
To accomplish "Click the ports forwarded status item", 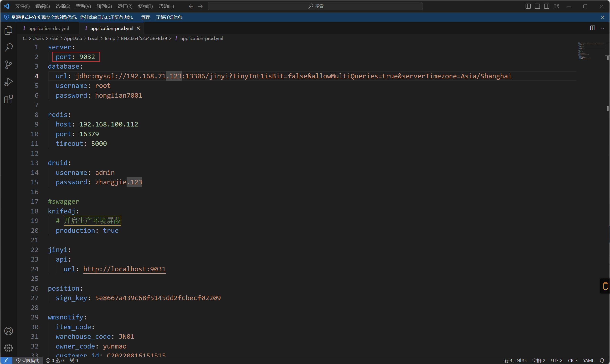I will [74, 360].
